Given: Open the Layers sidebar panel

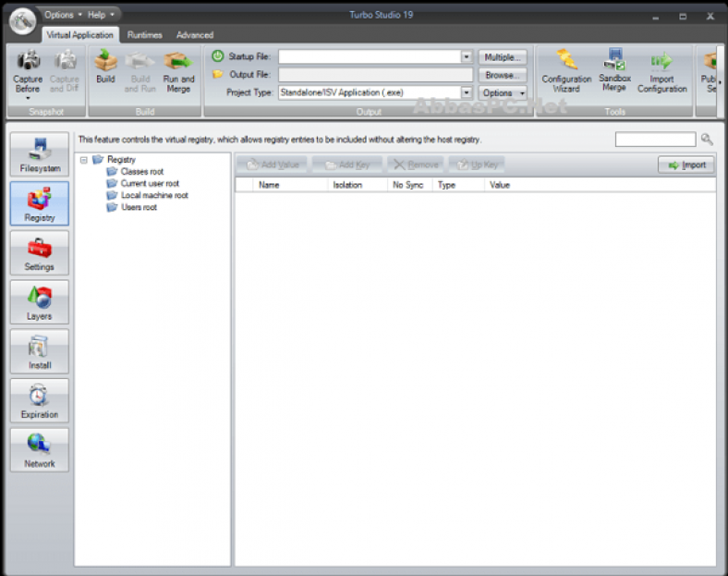Looking at the screenshot, I should [x=40, y=302].
